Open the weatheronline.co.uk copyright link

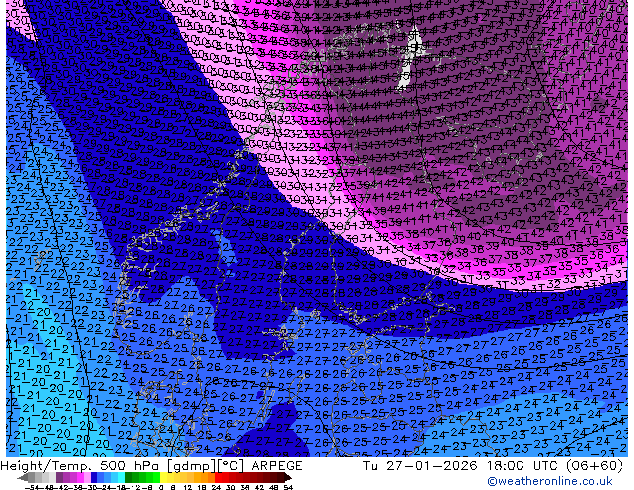point(550,481)
